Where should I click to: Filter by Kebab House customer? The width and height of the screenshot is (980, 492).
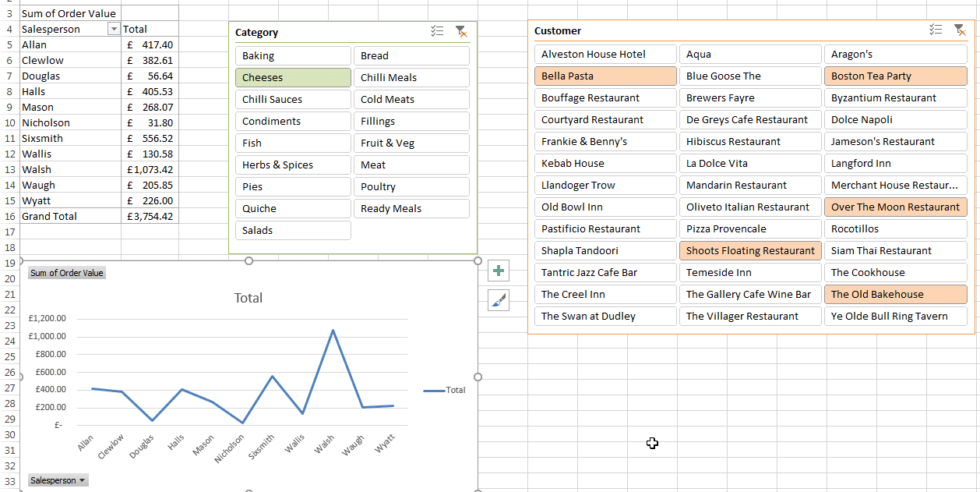tap(605, 163)
